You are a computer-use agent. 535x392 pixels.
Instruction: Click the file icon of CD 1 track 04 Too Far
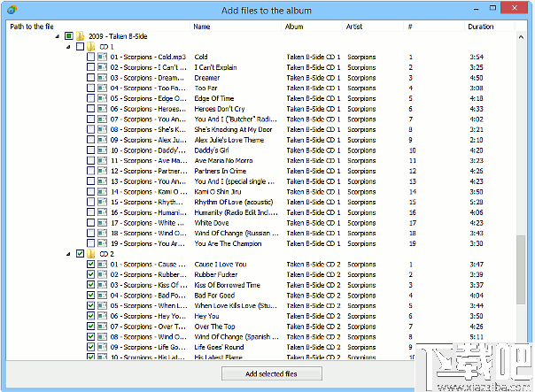(x=102, y=88)
